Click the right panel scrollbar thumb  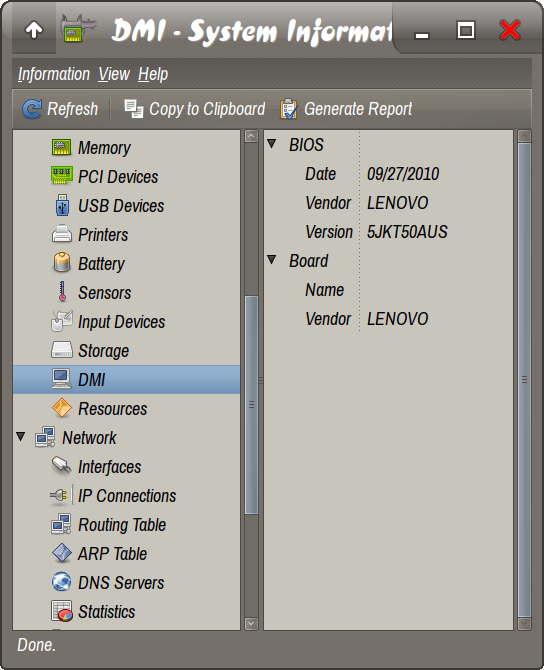coord(524,379)
